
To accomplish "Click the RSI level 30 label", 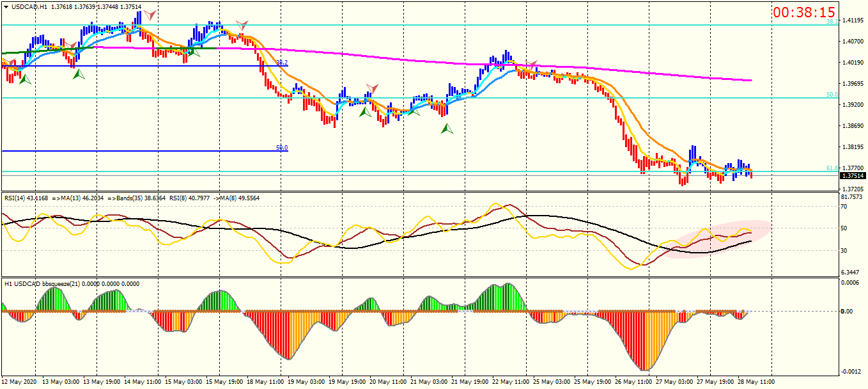I will click(845, 250).
